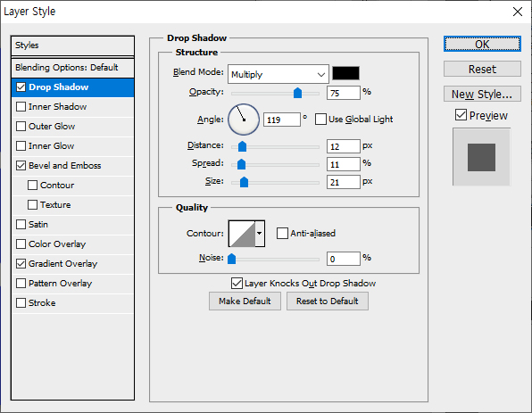The image size is (532, 413).
Task: Open the contour curve thumbnail editor
Action: 242,234
